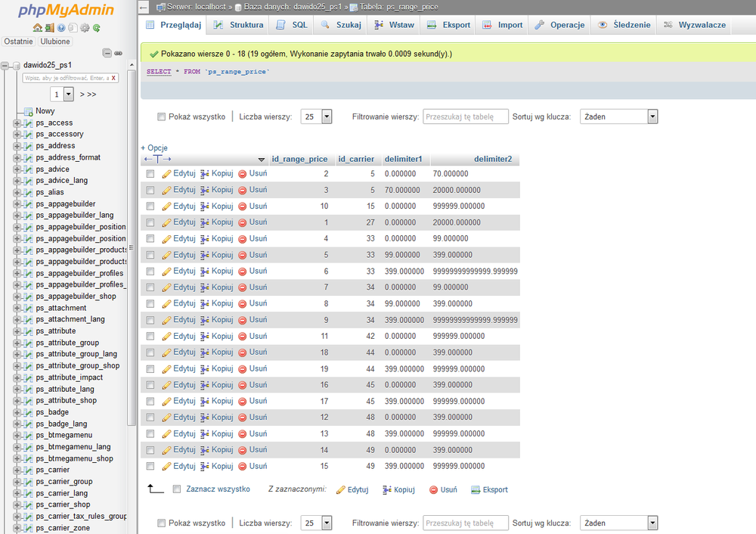Click the navigation panel scrollbar up arrow
Image resolution: width=756 pixels, height=534 pixels.
[132, 64]
